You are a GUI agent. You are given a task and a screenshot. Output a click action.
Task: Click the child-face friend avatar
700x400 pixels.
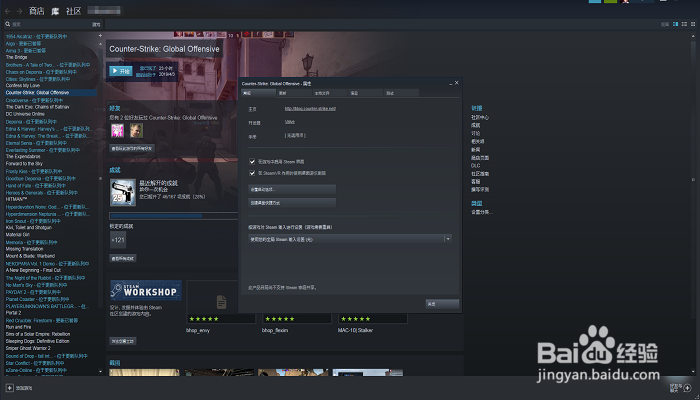coord(136,130)
